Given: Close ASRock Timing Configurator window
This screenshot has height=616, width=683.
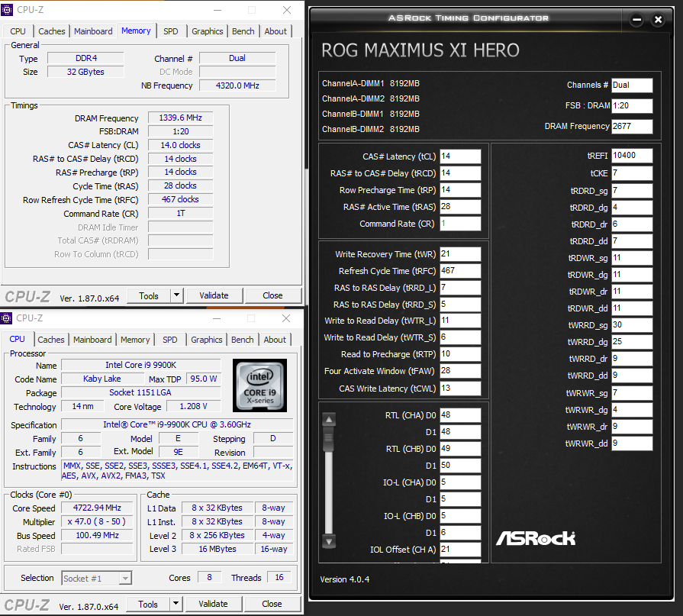Looking at the screenshot, I should [658, 20].
